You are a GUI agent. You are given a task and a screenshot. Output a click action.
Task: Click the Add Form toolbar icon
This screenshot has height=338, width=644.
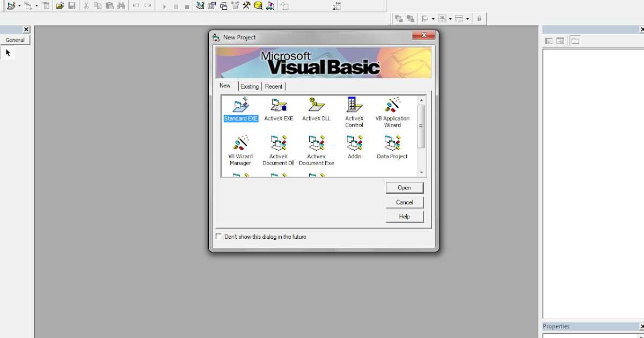pos(28,6)
